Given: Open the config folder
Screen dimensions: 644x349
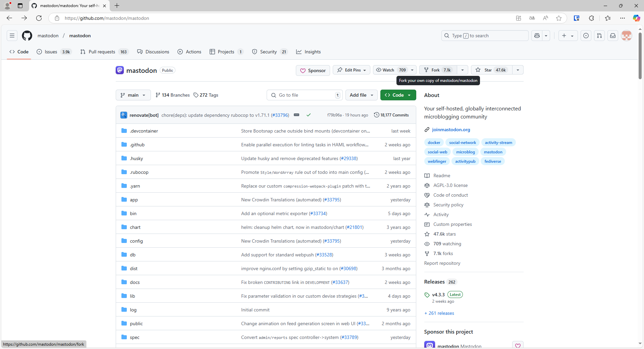Looking at the screenshot, I should 136,241.
